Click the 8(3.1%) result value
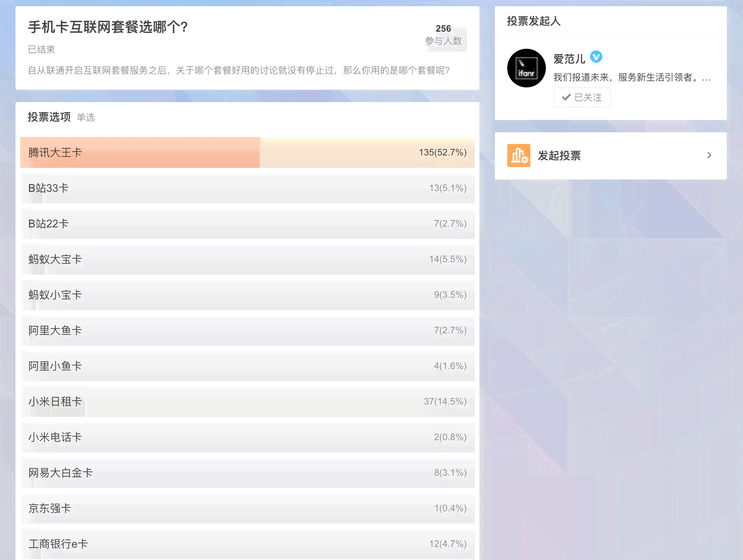Screen dimensions: 743x560 click(450, 473)
